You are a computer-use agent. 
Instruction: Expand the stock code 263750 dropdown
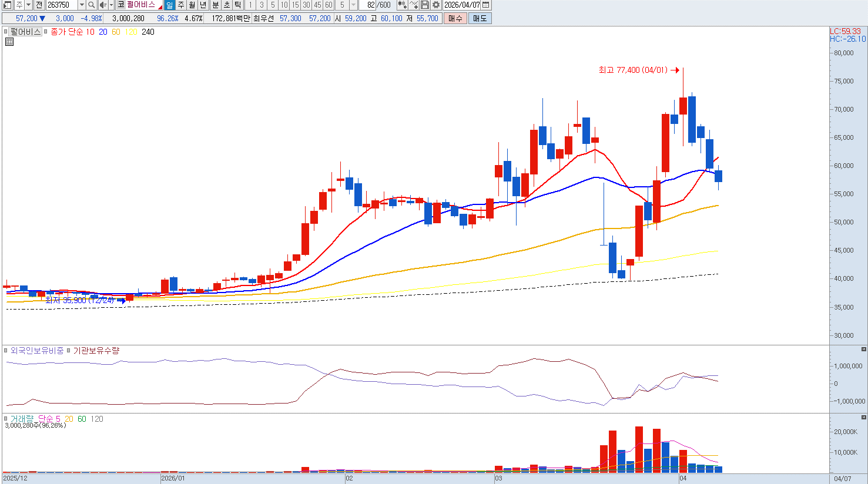[x=81, y=5]
